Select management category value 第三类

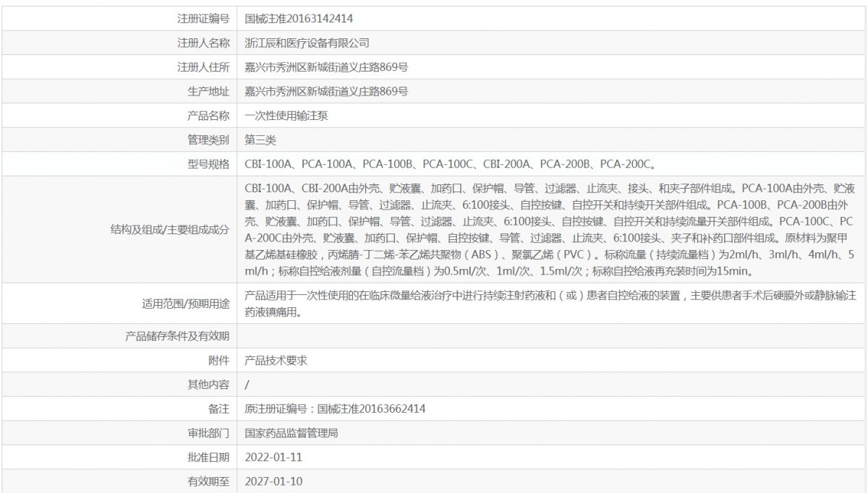(260, 139)
